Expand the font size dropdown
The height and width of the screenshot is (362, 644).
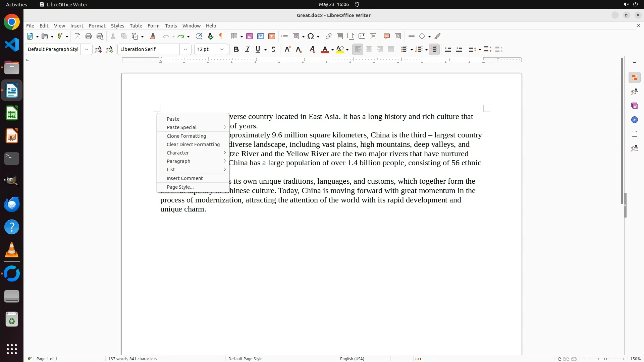click(x=222, y=49)
